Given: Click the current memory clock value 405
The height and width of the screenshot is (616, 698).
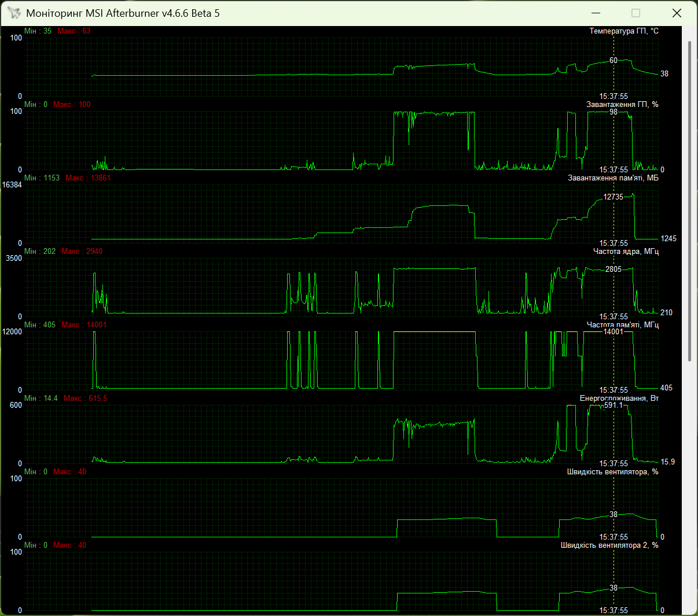Looking at the screenshot, I should coord(666,388).
